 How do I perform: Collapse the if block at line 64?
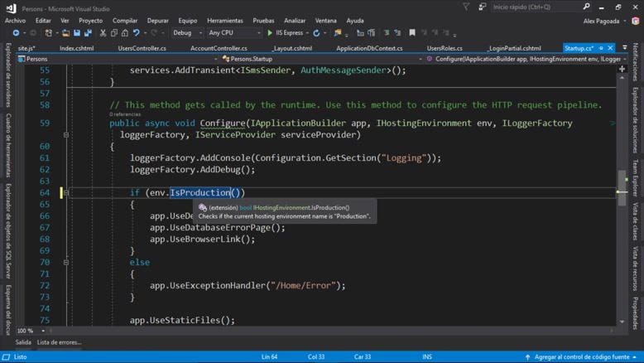tap(66, 192)
